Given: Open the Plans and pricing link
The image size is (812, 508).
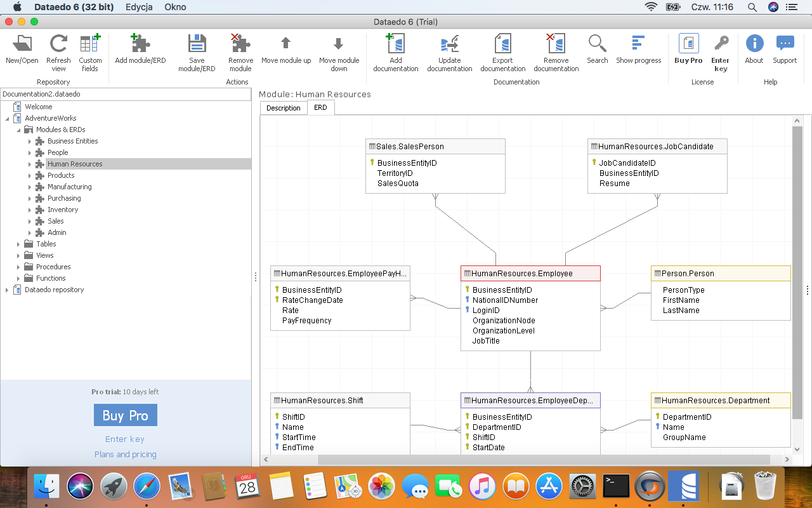Looking at the screenshot, I should [125, 454].
